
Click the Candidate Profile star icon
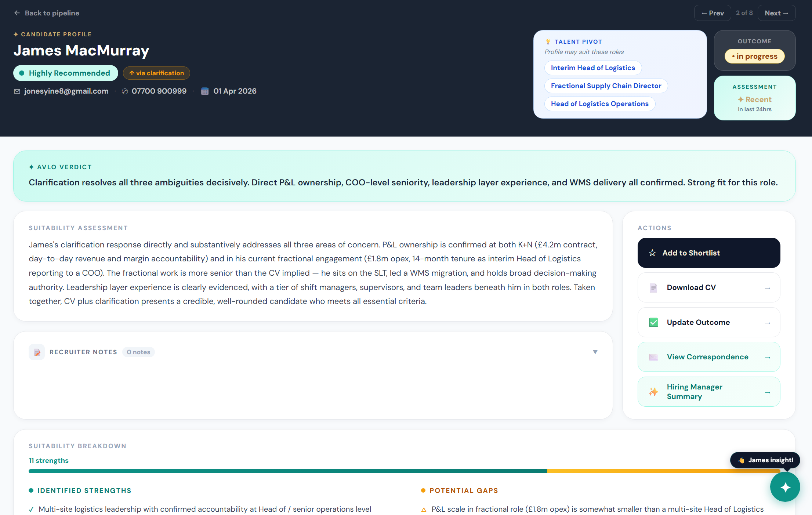[x=16, y=34]
